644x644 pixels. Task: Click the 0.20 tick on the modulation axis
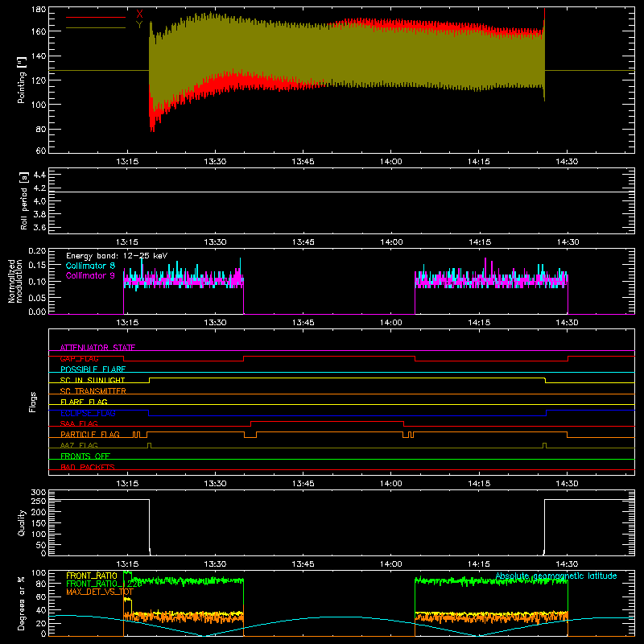tap(37, 251)
